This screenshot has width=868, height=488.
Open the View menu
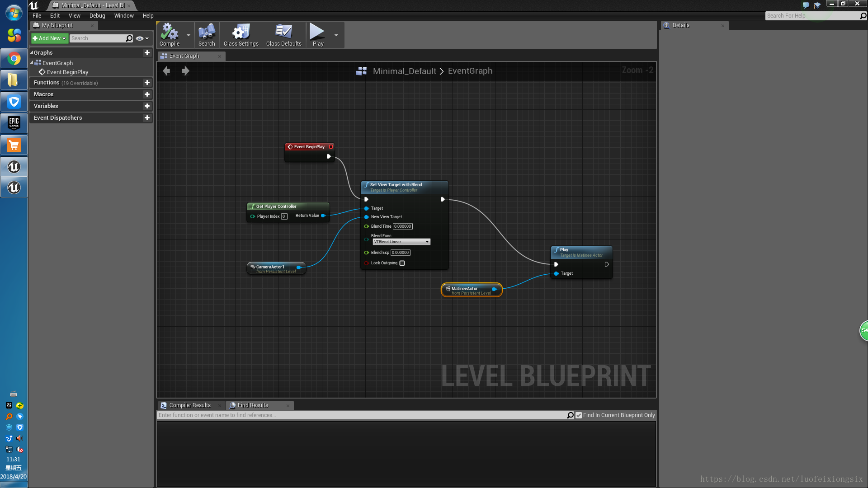tap(75, 16)
